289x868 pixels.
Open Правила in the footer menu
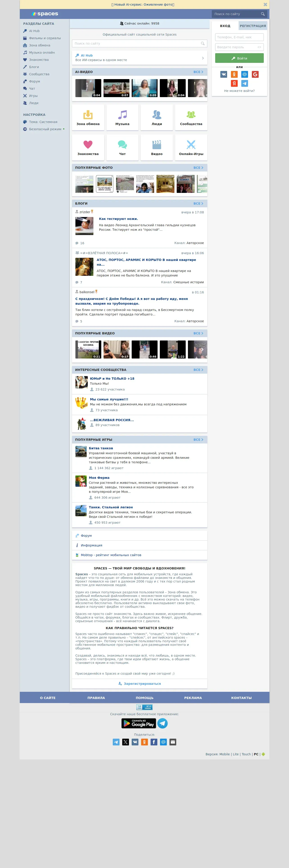click(96, 697)
